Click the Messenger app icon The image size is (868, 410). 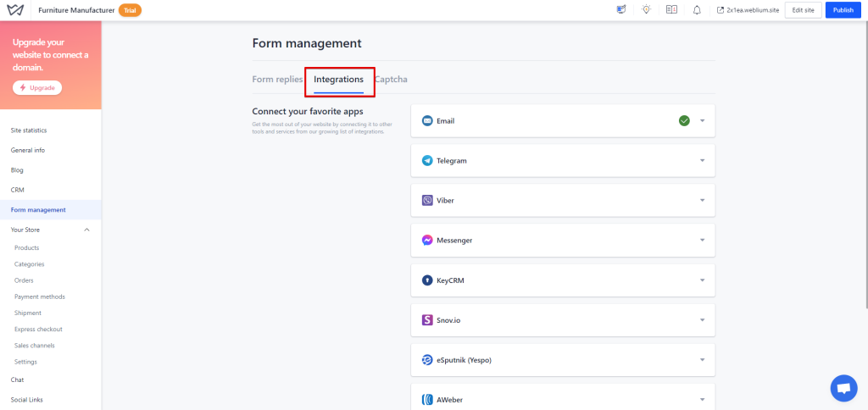[428, 240]
